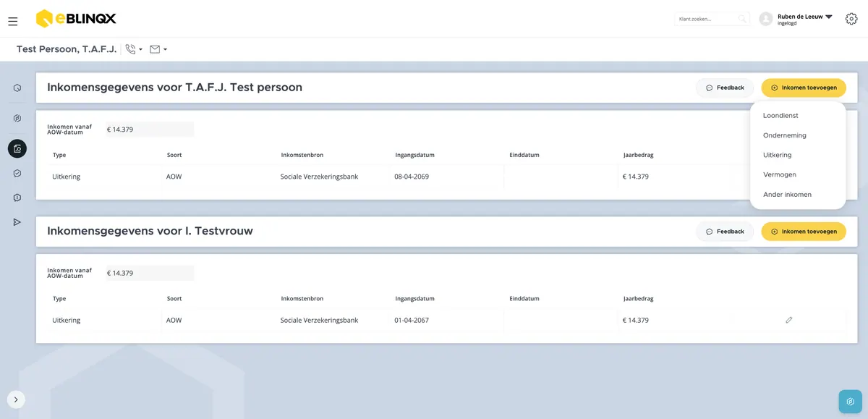Image resolution: width=868 pixels, height=419 pixels.
Task: Open the hexagon checkmark sidebar icon
Action: (x=17, y=174)
